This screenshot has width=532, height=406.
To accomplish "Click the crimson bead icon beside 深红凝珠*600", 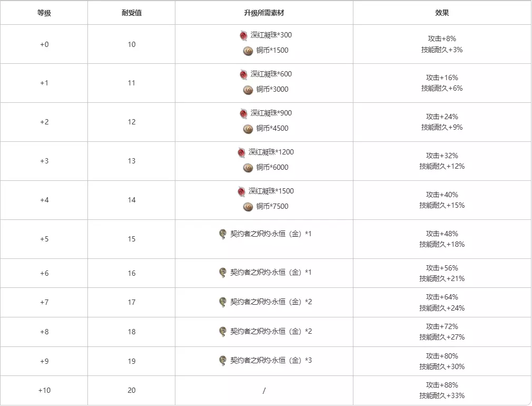I will coord(244,74).
